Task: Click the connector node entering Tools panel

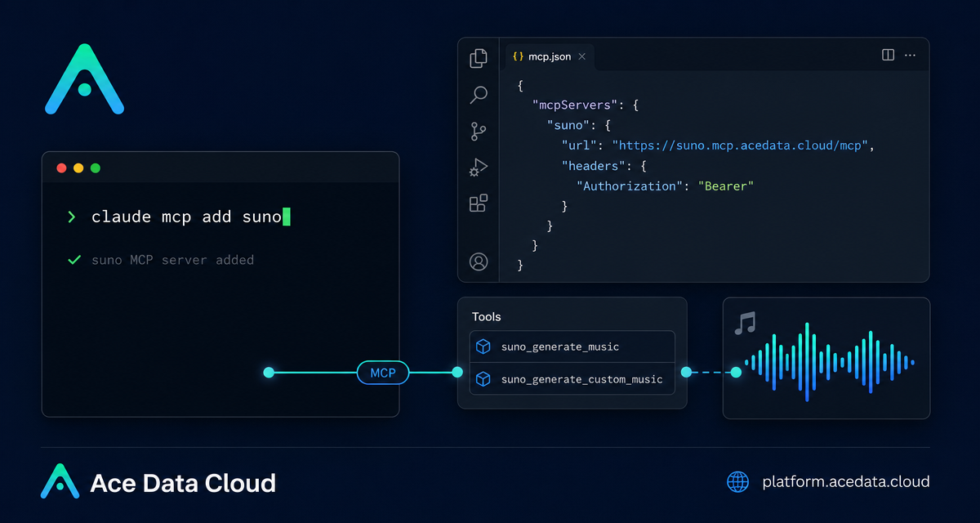Action: click(457, 373)
